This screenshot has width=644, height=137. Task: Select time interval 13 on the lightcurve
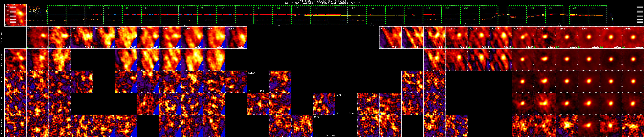(x=282, y=15)
